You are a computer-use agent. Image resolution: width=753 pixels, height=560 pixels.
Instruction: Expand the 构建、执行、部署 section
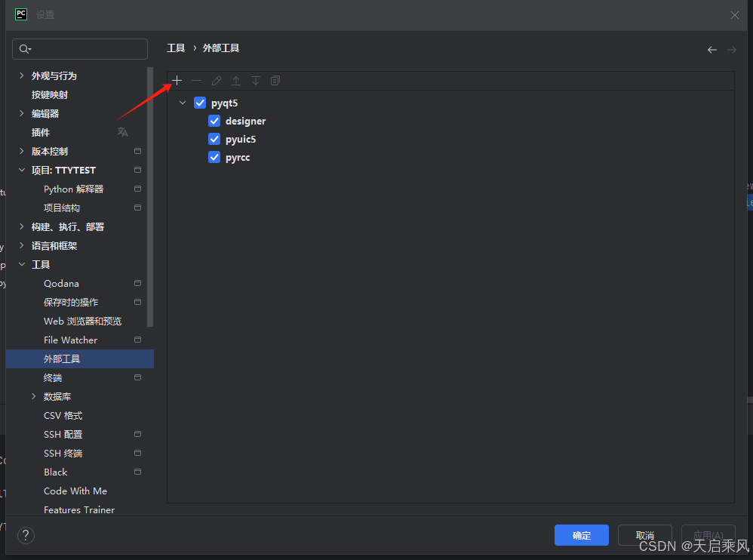pos(22,226)
